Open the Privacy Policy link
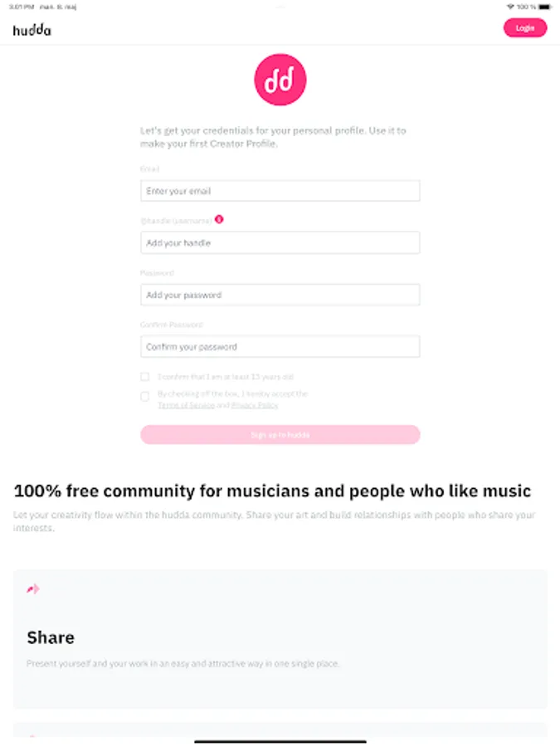Viewport: 560px width, 747px height. click(x=255, y=405)
